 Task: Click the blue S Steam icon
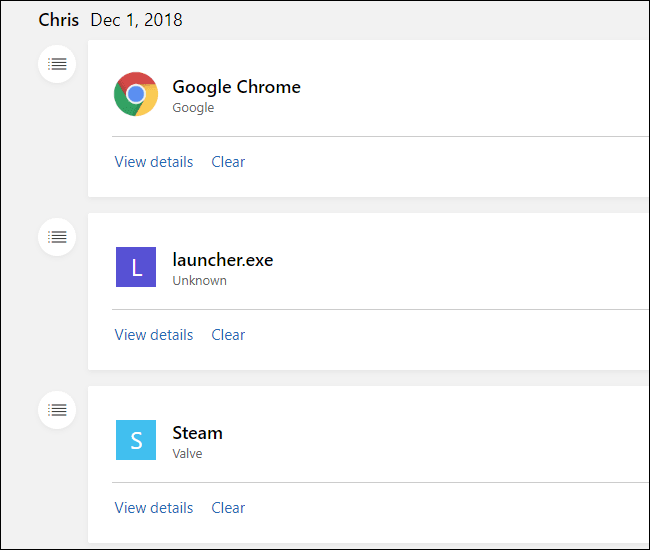tap(136, 440)
